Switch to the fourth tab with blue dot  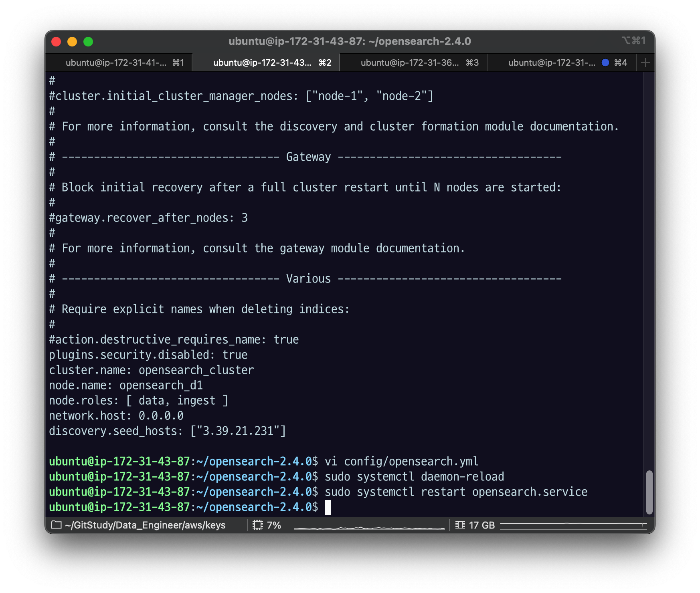tap(561, 63)
